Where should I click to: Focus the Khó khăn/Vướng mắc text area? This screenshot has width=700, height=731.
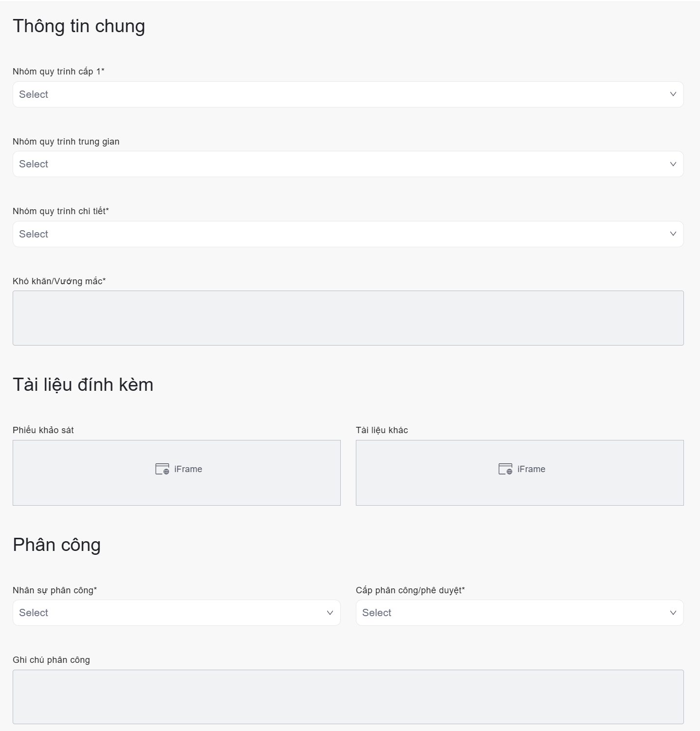(x=348, y=318)
